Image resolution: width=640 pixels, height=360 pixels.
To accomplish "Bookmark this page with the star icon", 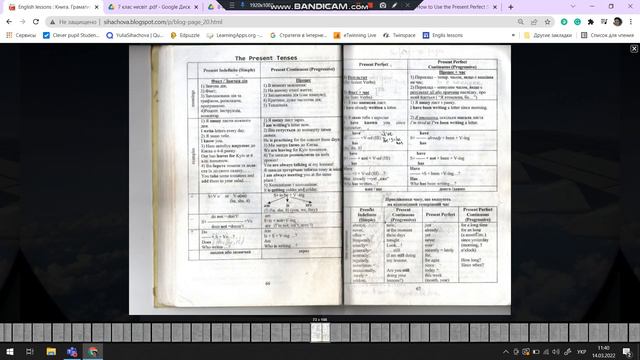I will 547,22.
